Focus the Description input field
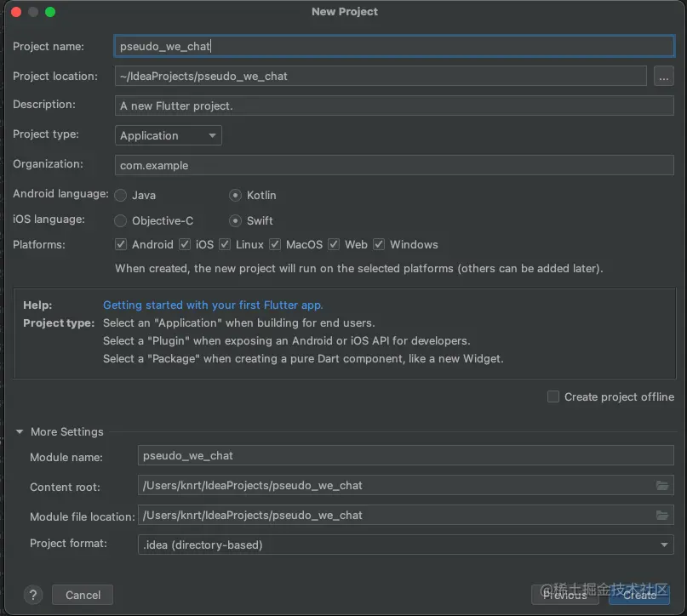Viewport: 687px width, 616px height. click(x=394, y=106)
